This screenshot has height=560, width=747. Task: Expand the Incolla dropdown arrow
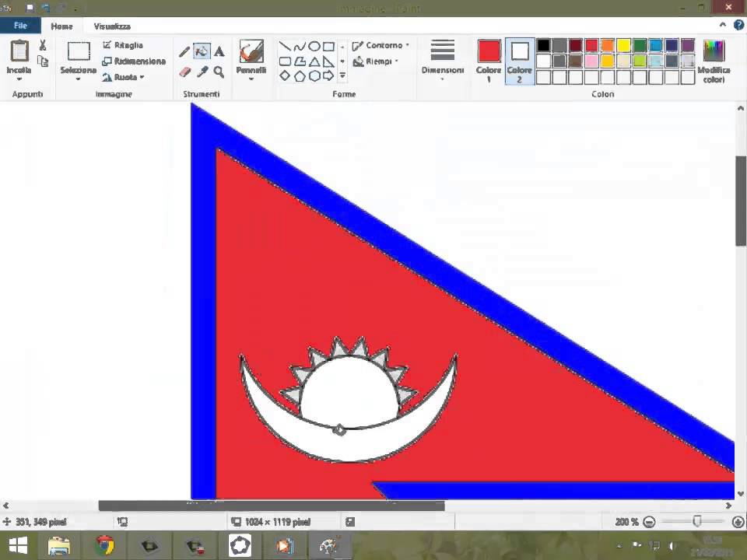click(19, 79)
